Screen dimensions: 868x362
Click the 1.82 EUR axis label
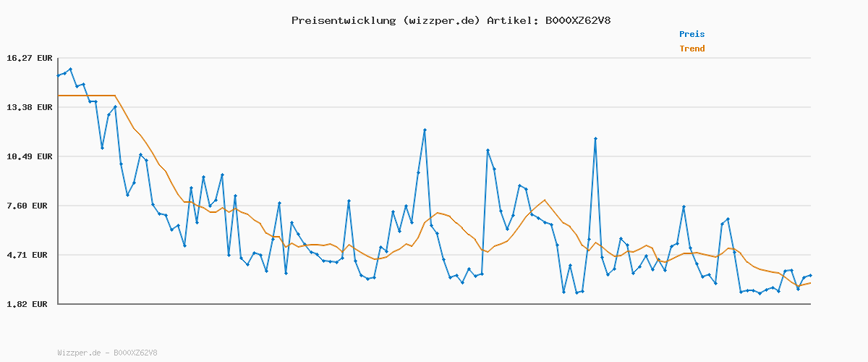29,304
